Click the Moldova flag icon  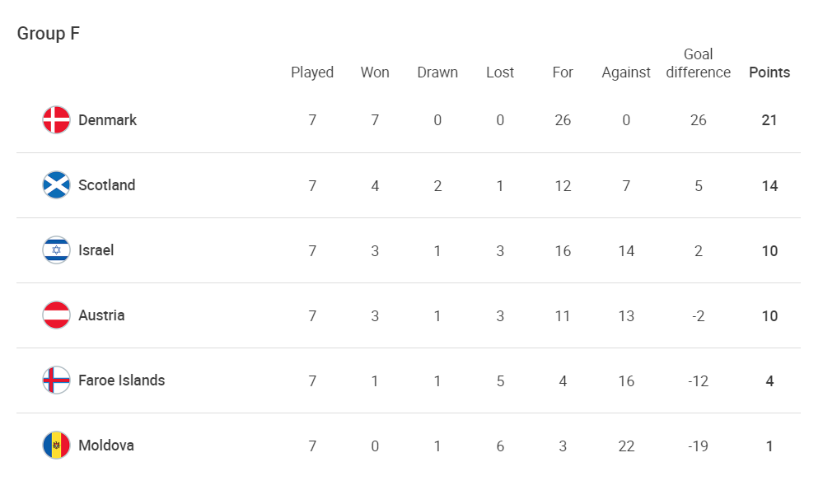[x=56, y=446]
